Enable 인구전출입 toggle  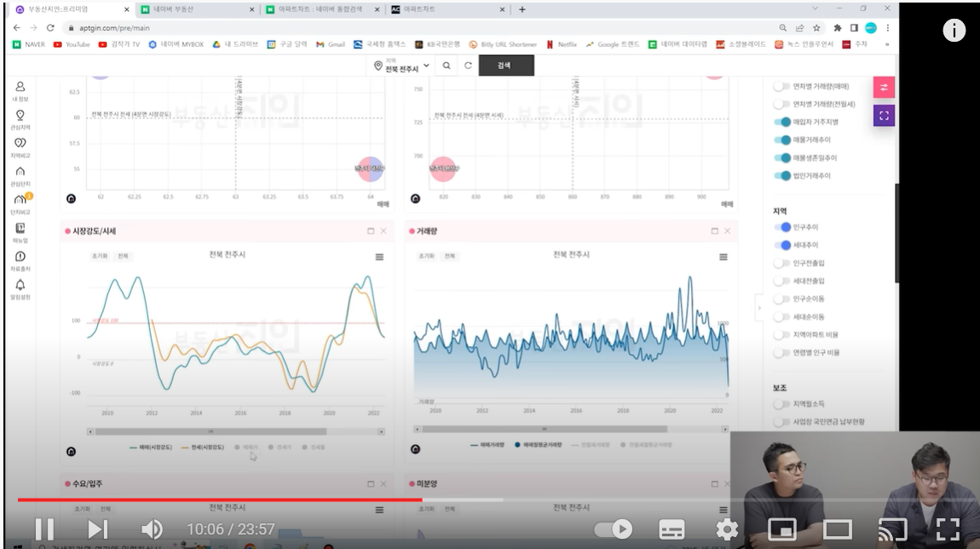(x=781, y=263)
